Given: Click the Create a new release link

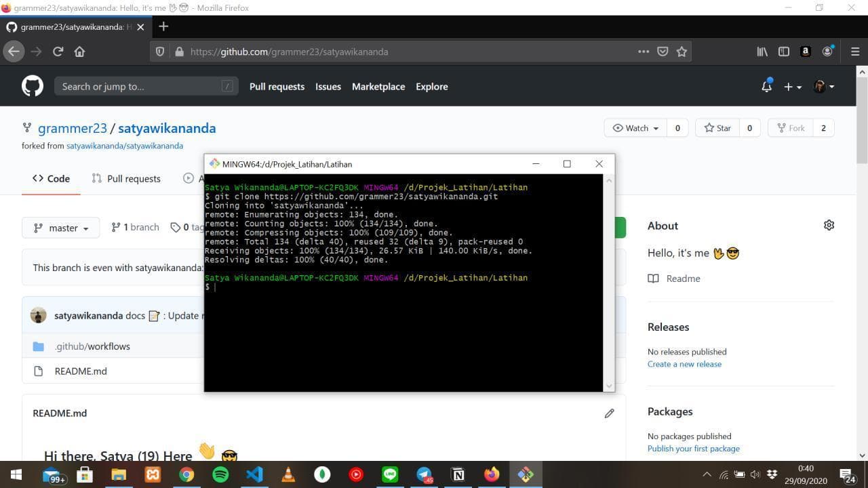Looking at the screenshot, I should point(684,364).
